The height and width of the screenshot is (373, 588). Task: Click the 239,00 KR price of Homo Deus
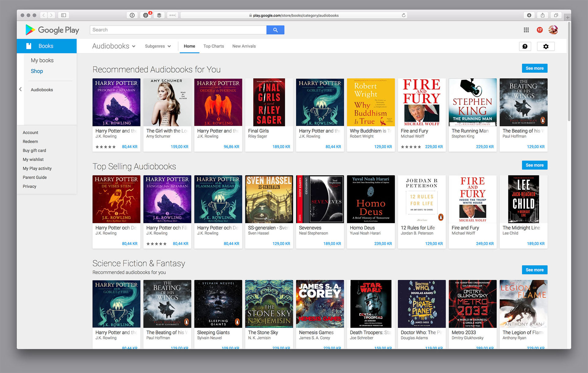[x=383, y=244]
